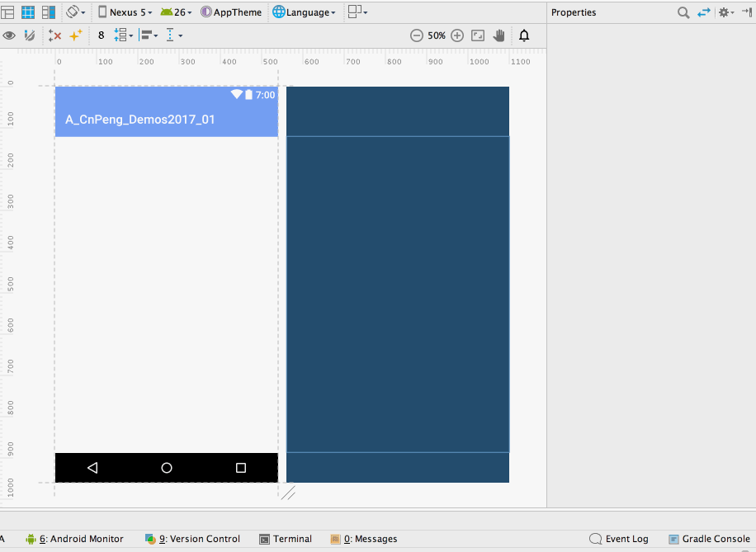
Task: Click the preview Back navigation triangle
Action: [x=92, y=468]
